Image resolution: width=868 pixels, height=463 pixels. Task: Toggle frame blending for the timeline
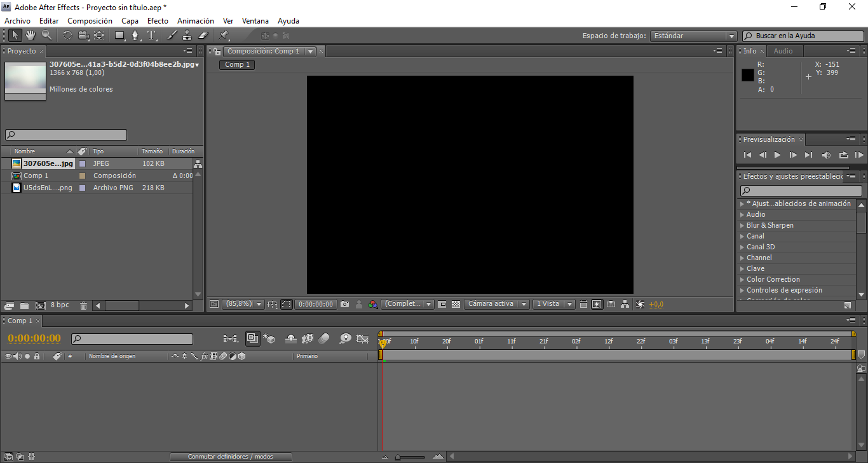coord(308,339)
